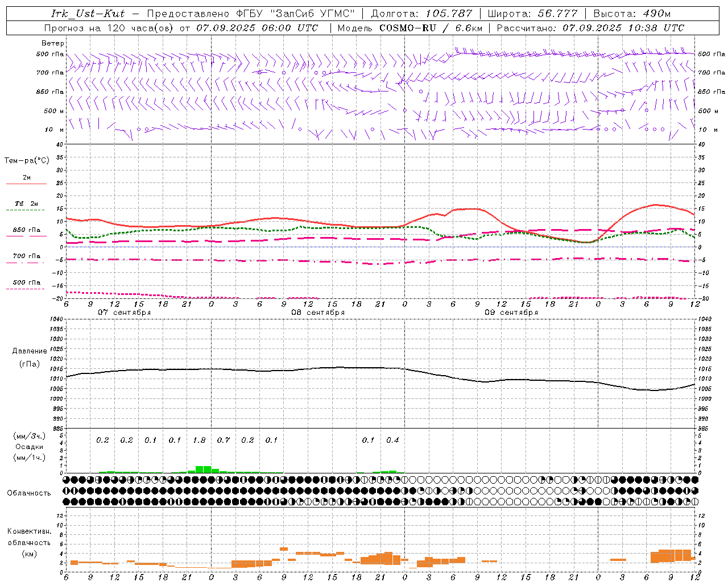Click the "(км)" unit under convective cloud label

click(29, 554)
